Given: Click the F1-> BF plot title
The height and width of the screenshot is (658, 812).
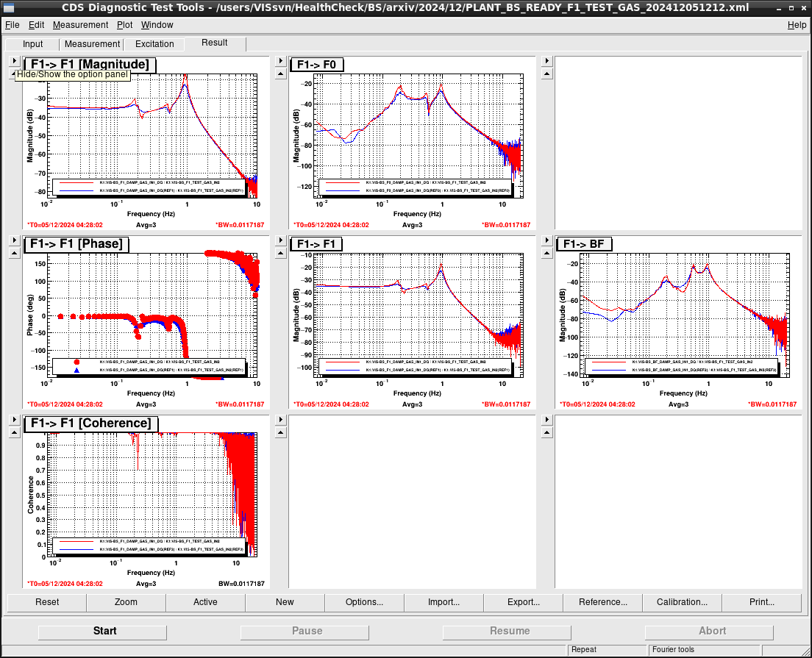Looking at the screenshot, I should pos(584,244).
